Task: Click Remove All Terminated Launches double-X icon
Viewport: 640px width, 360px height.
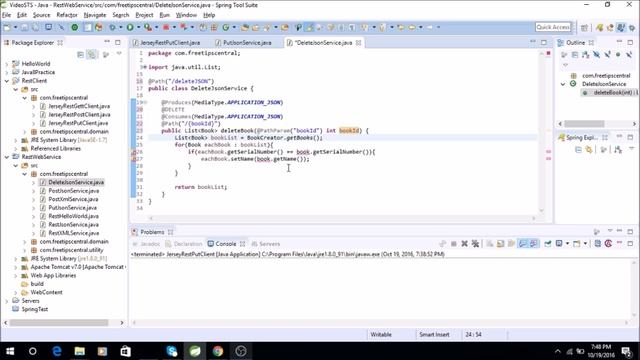Action: 475,244
